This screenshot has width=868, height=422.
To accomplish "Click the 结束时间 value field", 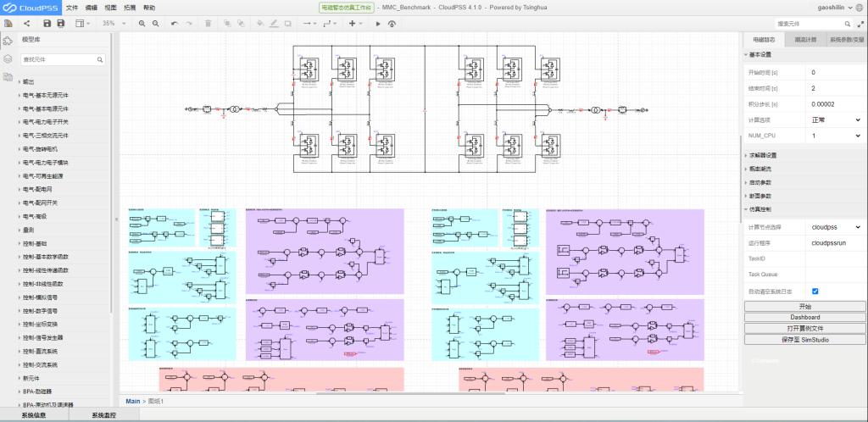I will (x=835, y=88).
